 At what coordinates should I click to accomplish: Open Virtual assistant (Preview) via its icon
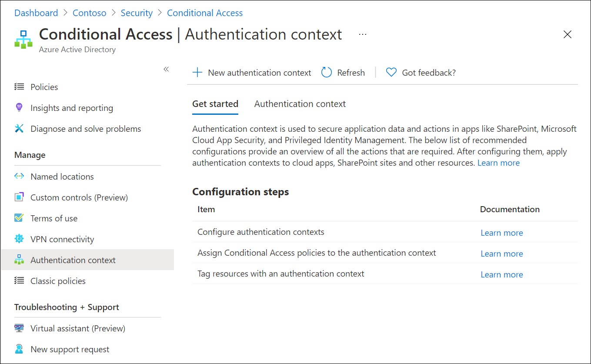(x=19, y=328)
